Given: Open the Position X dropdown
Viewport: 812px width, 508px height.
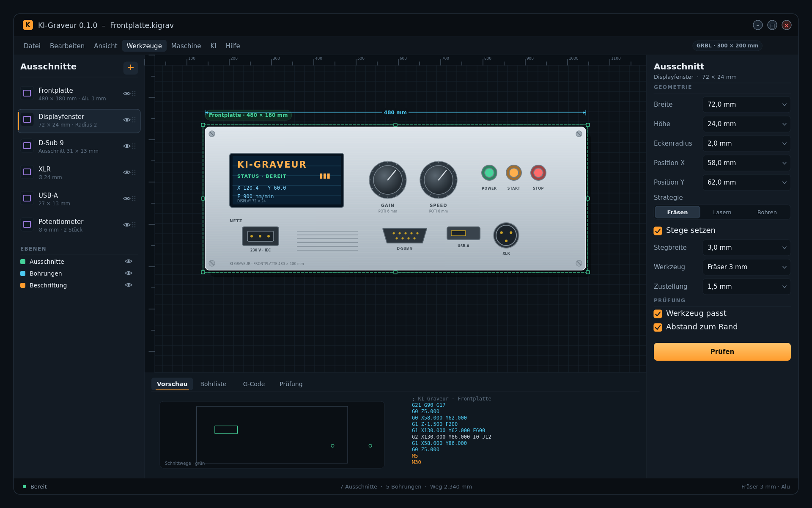Looking at the screenshot, I should [747, 163].
